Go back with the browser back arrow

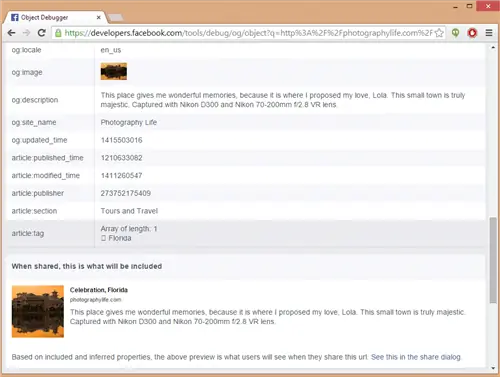tap(11, 33)
